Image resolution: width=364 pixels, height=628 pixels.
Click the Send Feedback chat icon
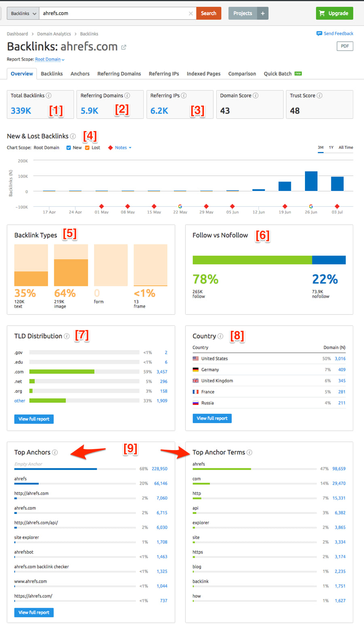[319, 34]
